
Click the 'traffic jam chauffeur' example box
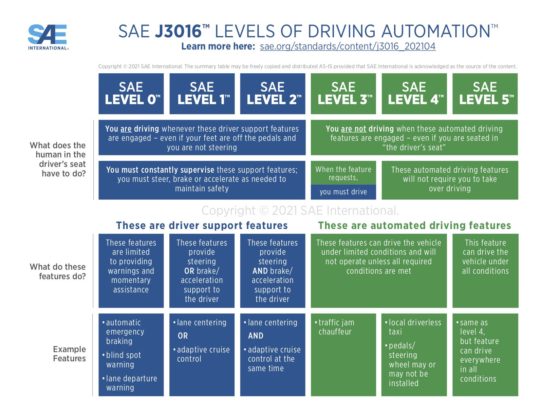[x=343, y=355]
